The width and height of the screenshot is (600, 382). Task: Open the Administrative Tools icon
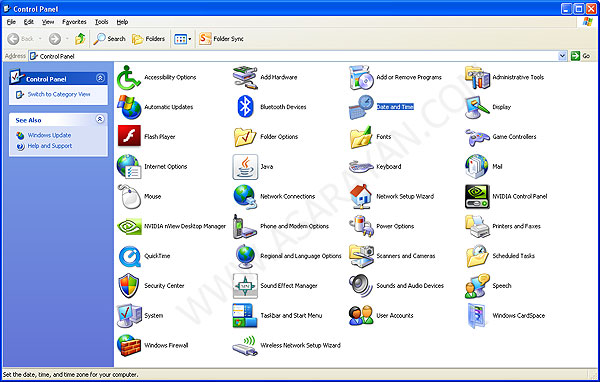coord(477,77)
